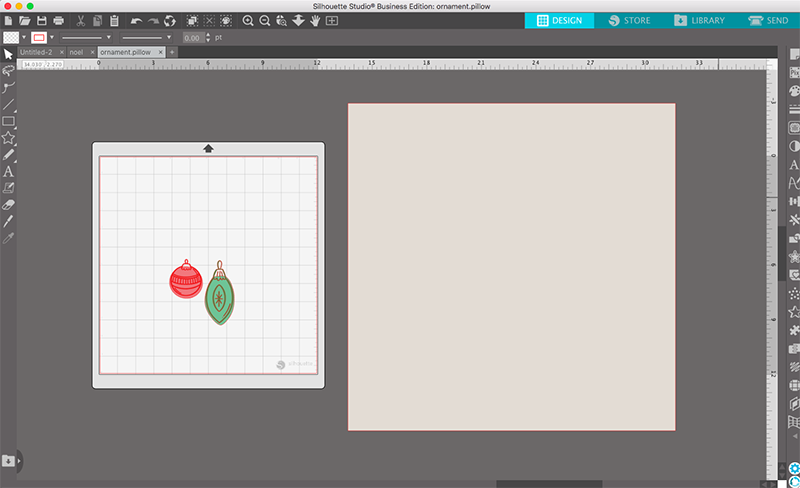Click the line thickness stepper arrows
Viewport: 800px width, 488px height.
[208, 37]
